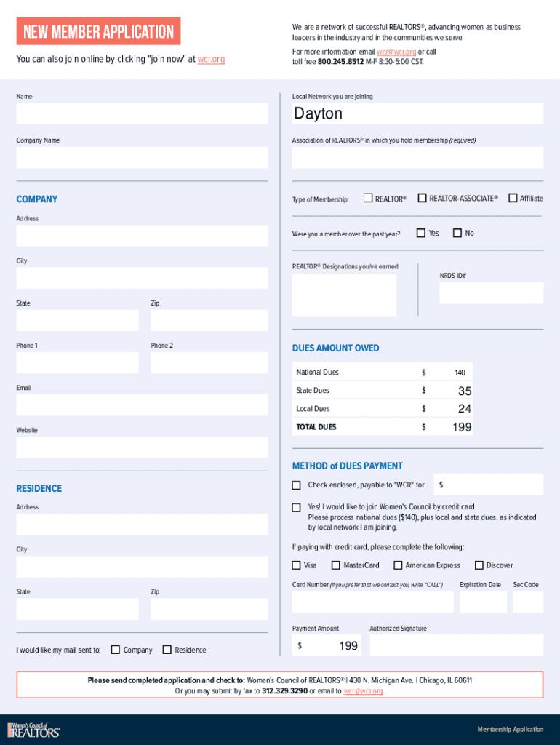Focus the Company Name input field
Image resolution: width=560 pixels, height=745 pixels.
[142, 158]
